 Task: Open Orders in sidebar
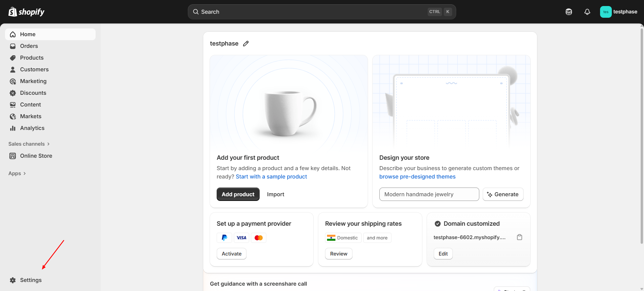click(x=50, y=46)
